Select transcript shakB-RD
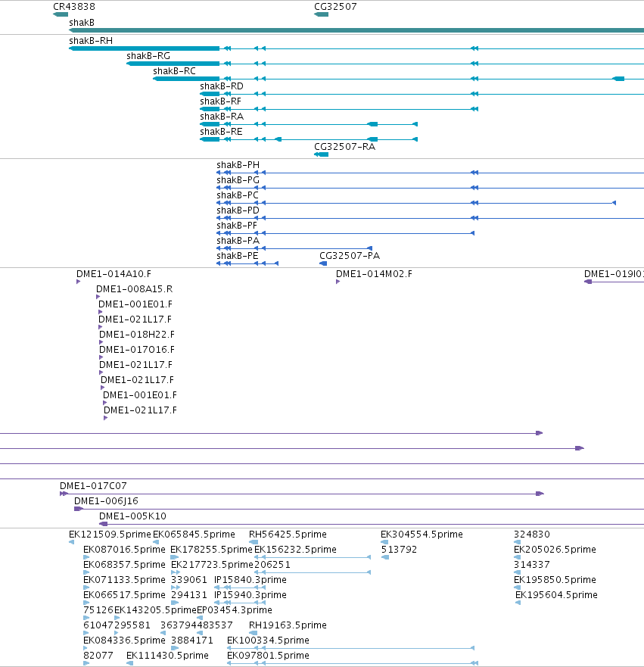 [422, 94]
